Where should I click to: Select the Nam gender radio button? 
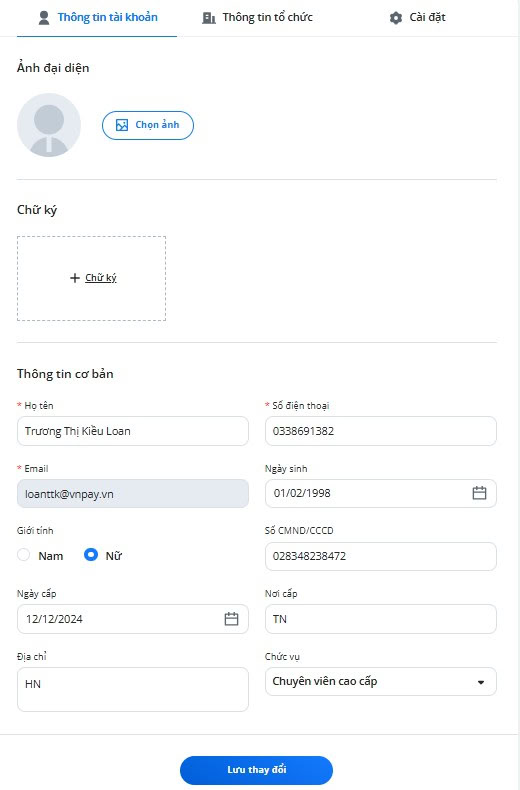pos(24,555)
